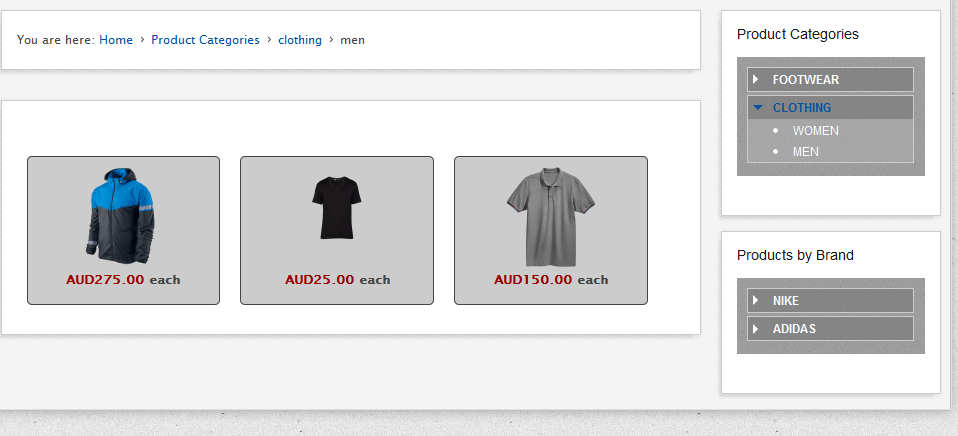Collapse the Clothing category arrow

(x=757, y=107)
